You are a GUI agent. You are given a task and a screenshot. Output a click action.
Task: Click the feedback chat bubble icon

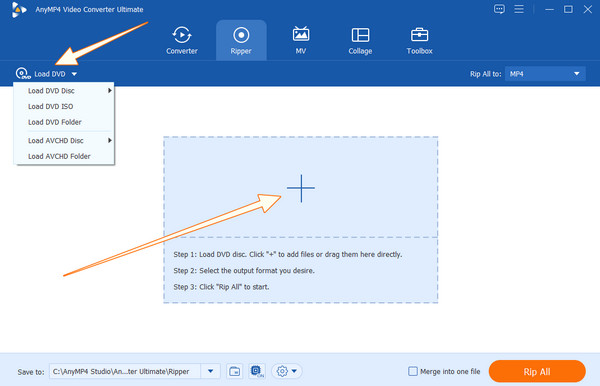coord(499,9)
